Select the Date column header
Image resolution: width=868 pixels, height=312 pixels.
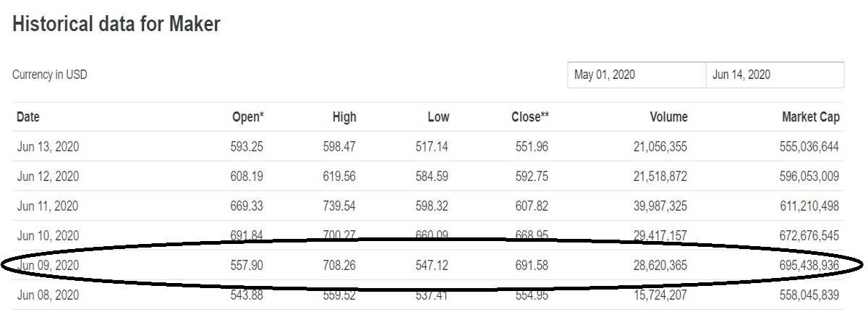[28, 117]
